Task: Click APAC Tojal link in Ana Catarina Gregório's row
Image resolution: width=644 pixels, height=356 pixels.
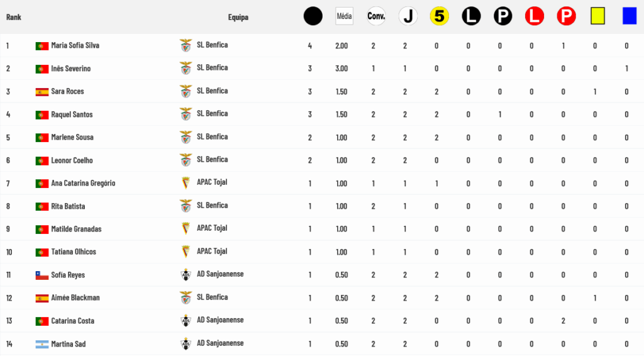Action: click(x=212, y=182)
